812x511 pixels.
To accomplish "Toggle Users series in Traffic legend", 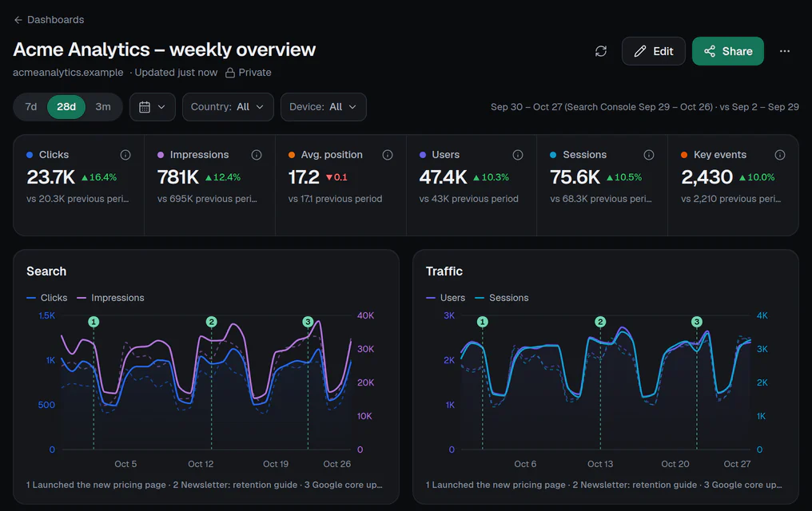I will click(445, 298).
